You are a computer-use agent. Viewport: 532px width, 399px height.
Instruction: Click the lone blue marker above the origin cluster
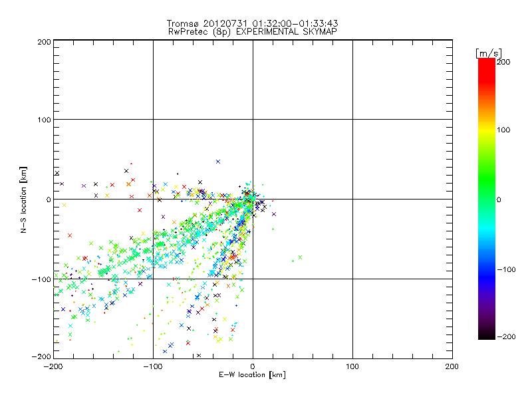tap(217, 162)
